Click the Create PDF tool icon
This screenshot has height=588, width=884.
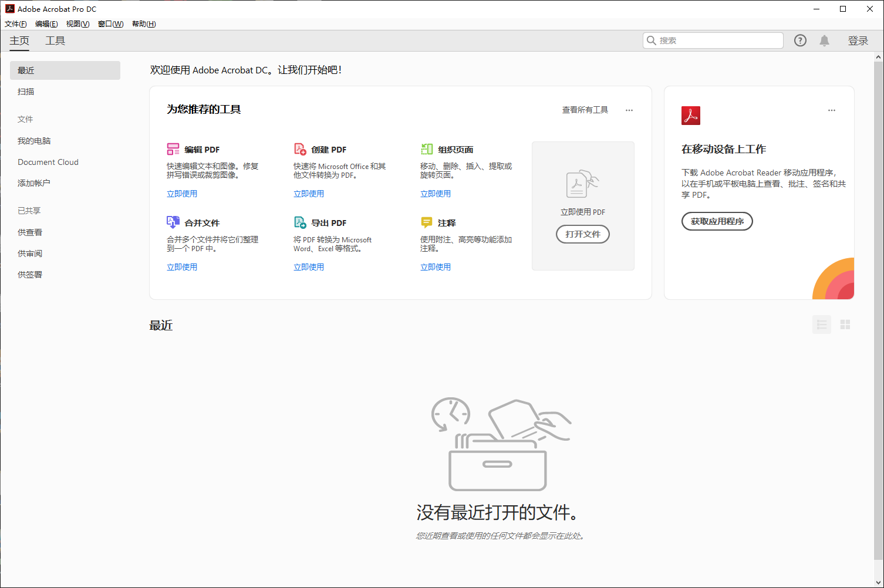point(300,149)
